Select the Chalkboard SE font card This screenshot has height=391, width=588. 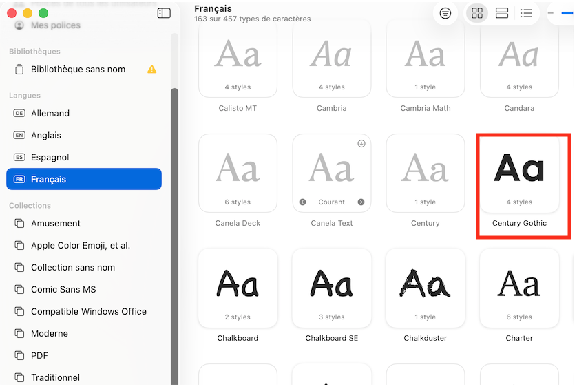pyautogui.click(x=332, y=288)
